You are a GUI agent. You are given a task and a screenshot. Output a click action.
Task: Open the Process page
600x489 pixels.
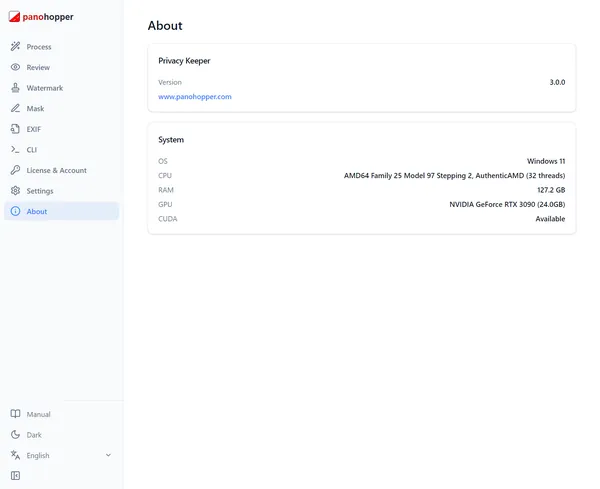62,47
